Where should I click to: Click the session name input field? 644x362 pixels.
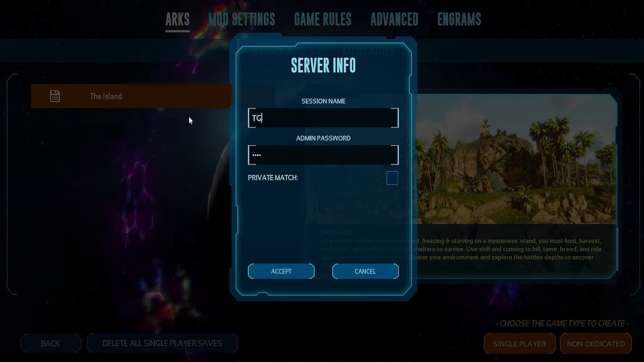pyautogui.click(x=322, y=118)
